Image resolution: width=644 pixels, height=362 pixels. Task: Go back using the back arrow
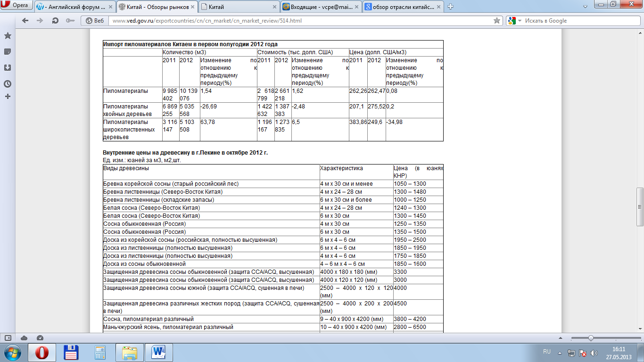point(25,21)
